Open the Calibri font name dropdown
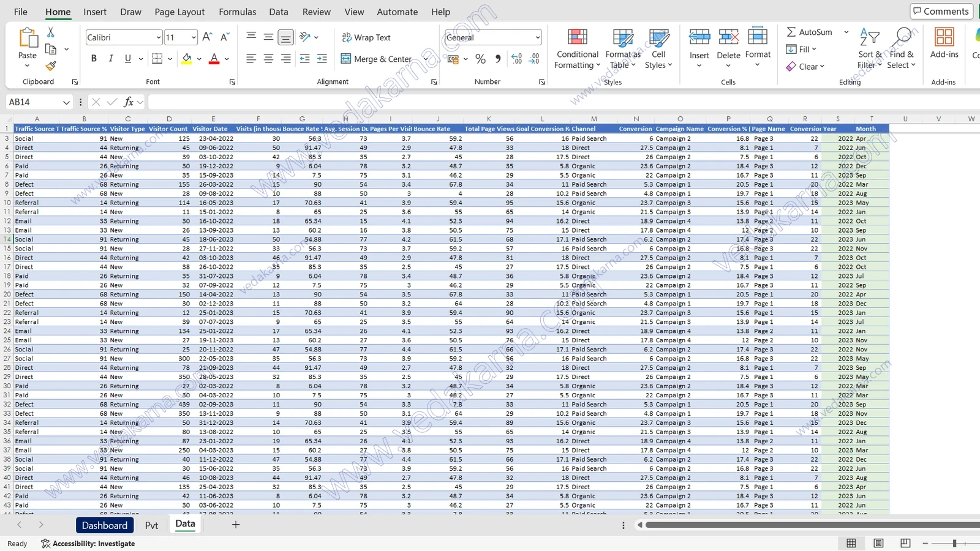This screenshot has height=551, width=980. pyautogui.click(x=158, y=37)
